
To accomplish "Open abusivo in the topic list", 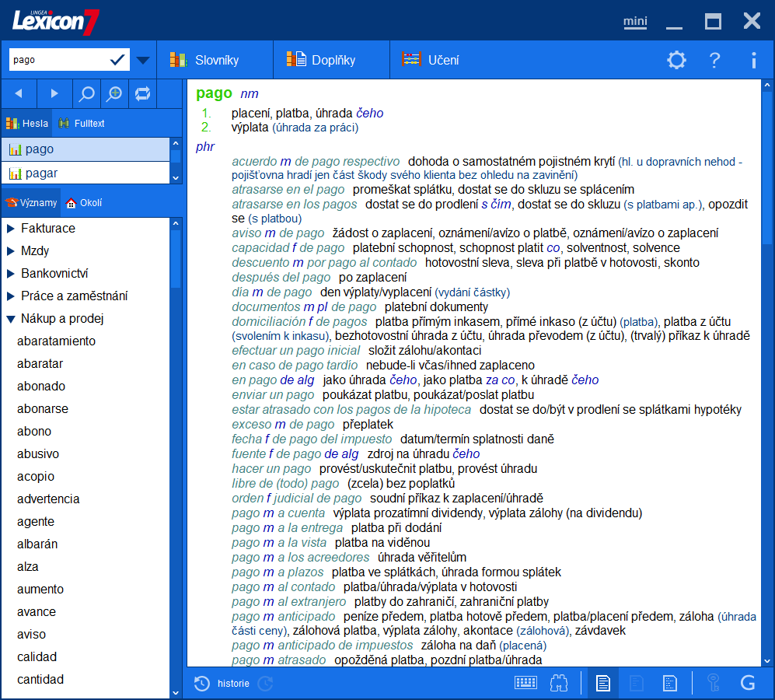I will [x=38, y=454].
